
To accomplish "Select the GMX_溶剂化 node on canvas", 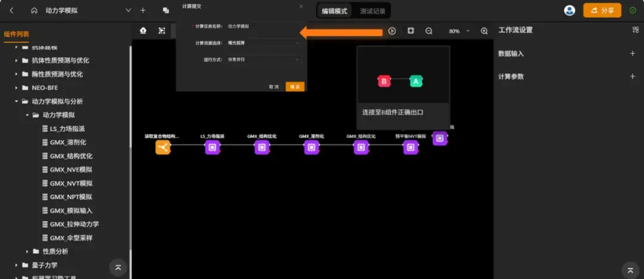I will pos(311,147).
